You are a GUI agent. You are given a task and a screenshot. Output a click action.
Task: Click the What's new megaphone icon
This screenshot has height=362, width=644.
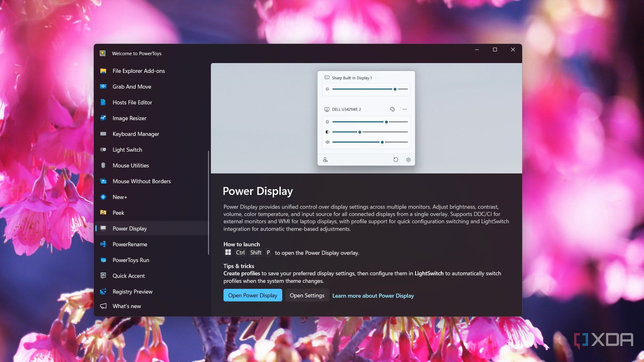click(103, 306)
